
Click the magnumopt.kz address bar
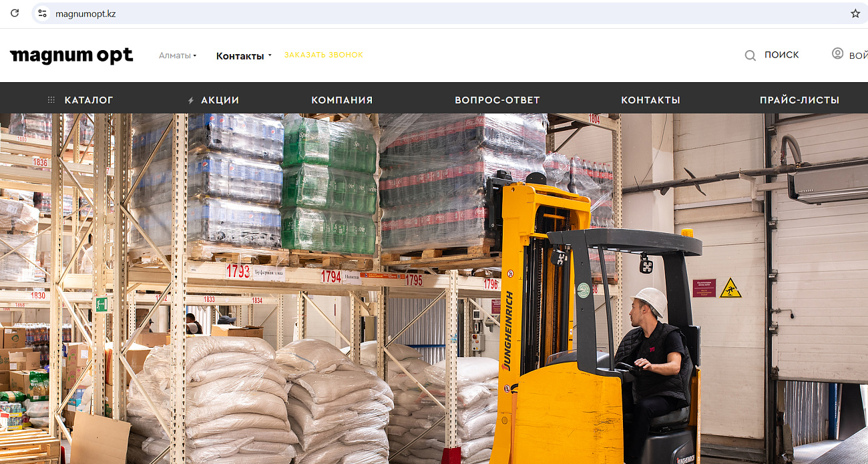click(x=441, y=13)
